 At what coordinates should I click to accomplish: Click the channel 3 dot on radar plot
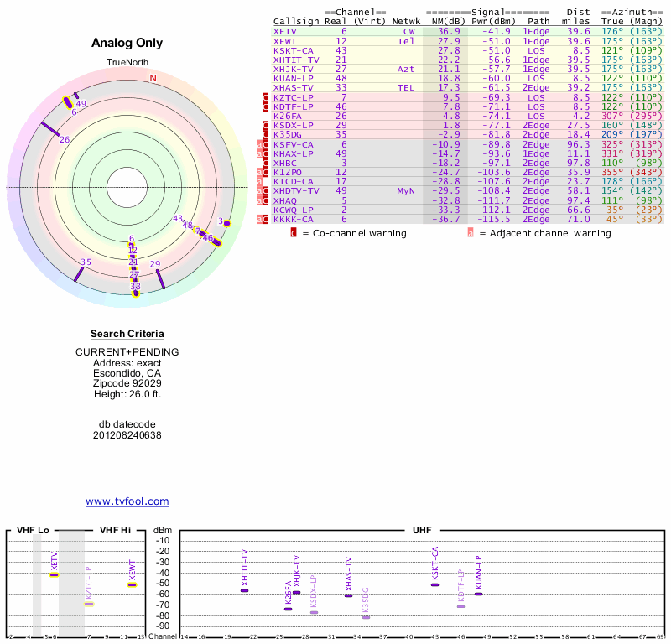click(x=226, y=222)
